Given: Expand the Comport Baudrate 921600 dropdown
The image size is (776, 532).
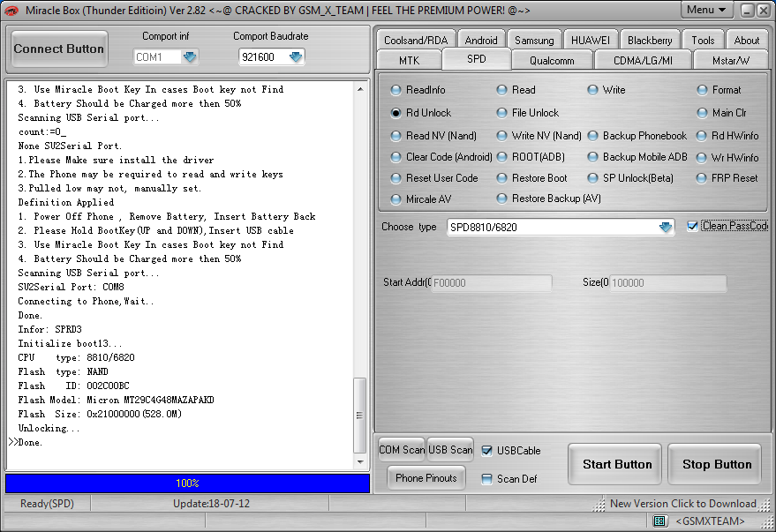Looking at the screenshot, I should pyautogui.click(x=296, y=56).
